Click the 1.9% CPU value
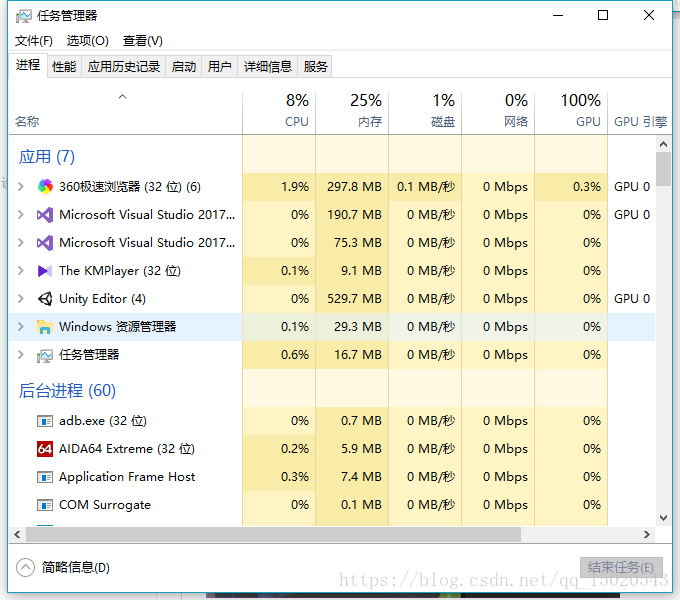This screenshot has height=600, width=680. click(x=295, y=187)
